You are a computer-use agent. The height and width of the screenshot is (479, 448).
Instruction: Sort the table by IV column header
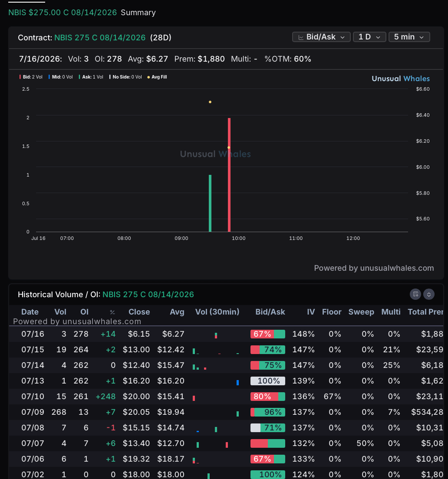311,312
